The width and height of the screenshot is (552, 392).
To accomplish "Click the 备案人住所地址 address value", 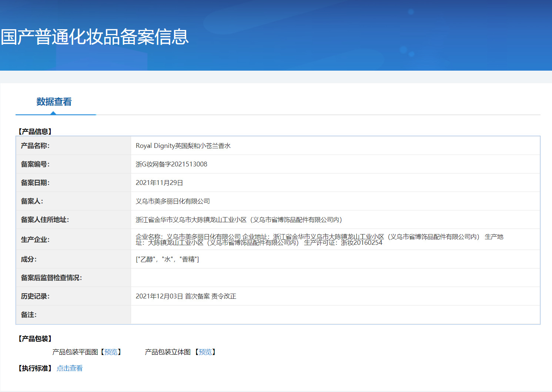I will [239, 220].
